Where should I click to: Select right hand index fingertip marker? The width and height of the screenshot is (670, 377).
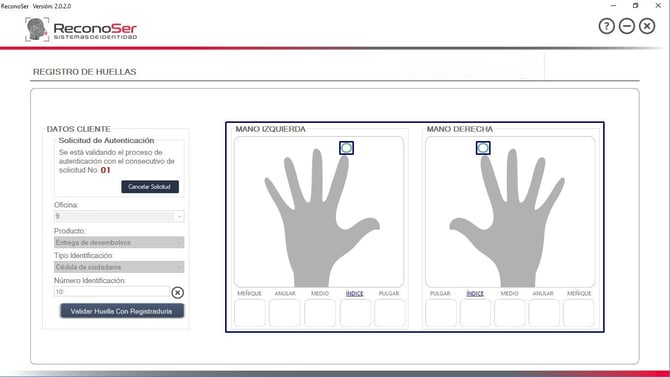[483, 148]
